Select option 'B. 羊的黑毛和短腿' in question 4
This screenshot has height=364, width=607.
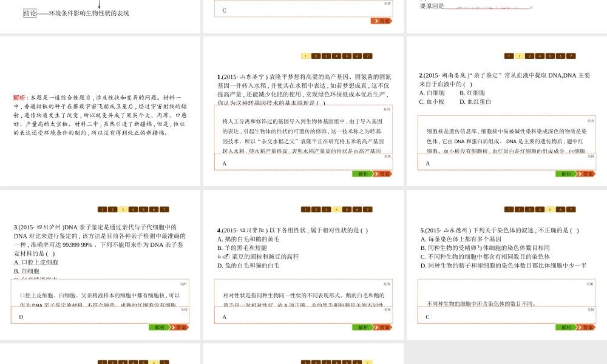[242, 248]
